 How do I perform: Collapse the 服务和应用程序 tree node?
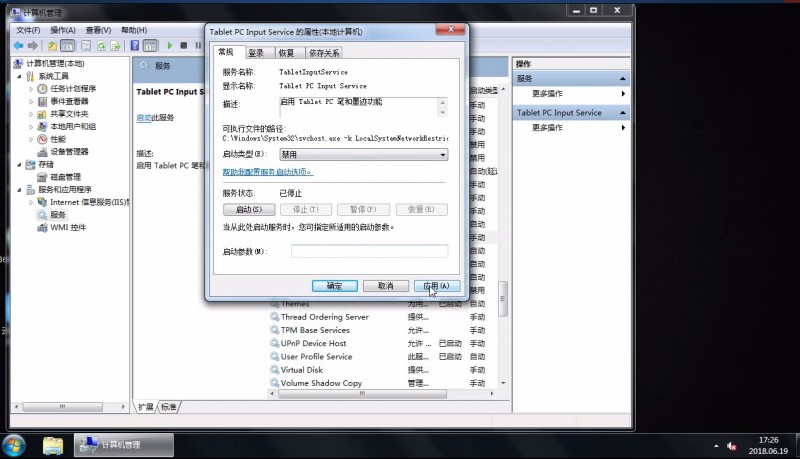point(19,190)
